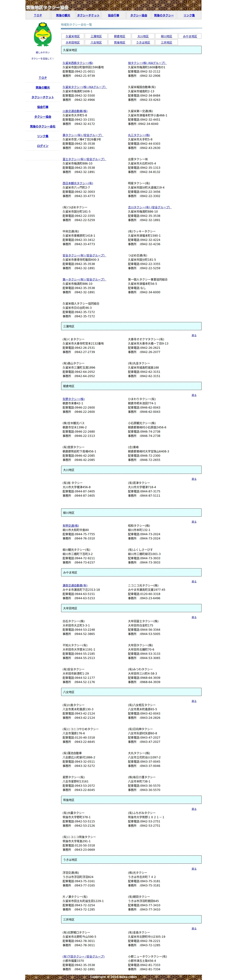Viewport: 227px width, 980px height.
Task: Click the ログイン sidebar link
Action: pyautogui.click(x=43, y=146)
